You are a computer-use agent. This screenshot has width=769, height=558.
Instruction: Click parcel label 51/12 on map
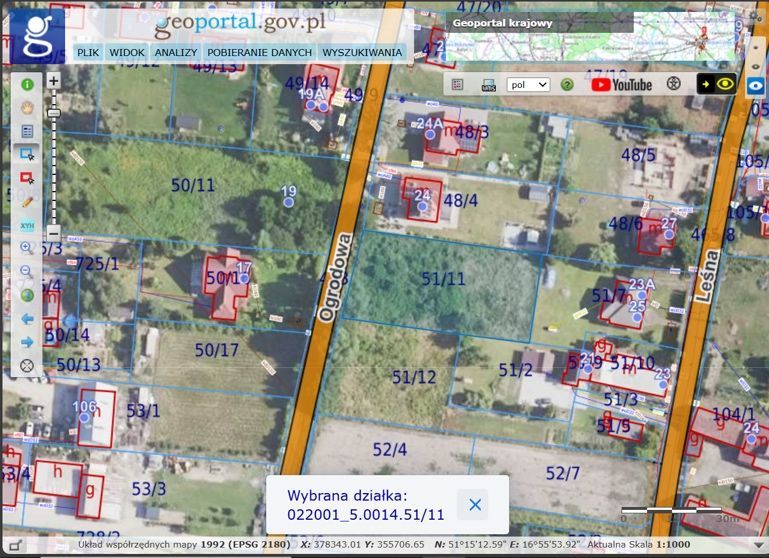point(414,377)
